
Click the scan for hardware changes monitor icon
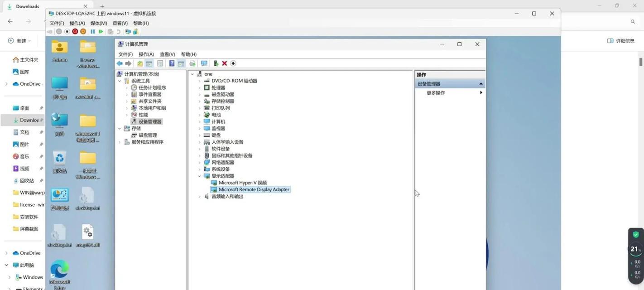204,63
